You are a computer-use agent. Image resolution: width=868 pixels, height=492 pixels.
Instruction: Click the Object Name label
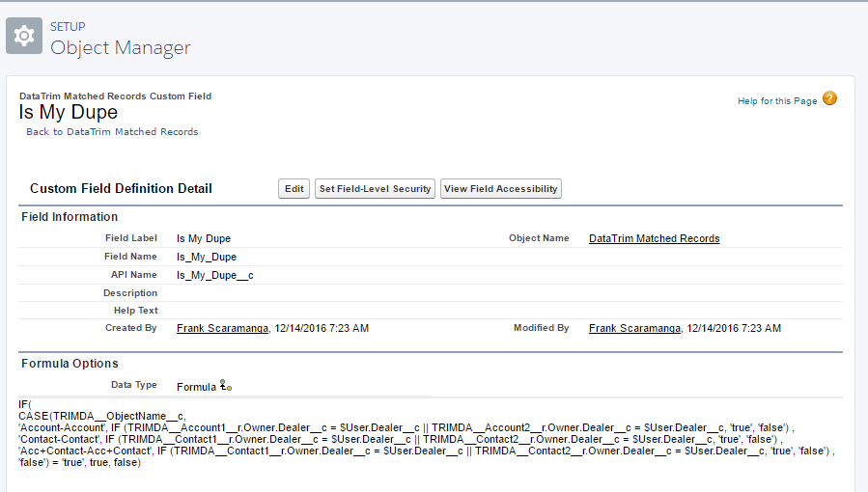(x=539, y=238)
